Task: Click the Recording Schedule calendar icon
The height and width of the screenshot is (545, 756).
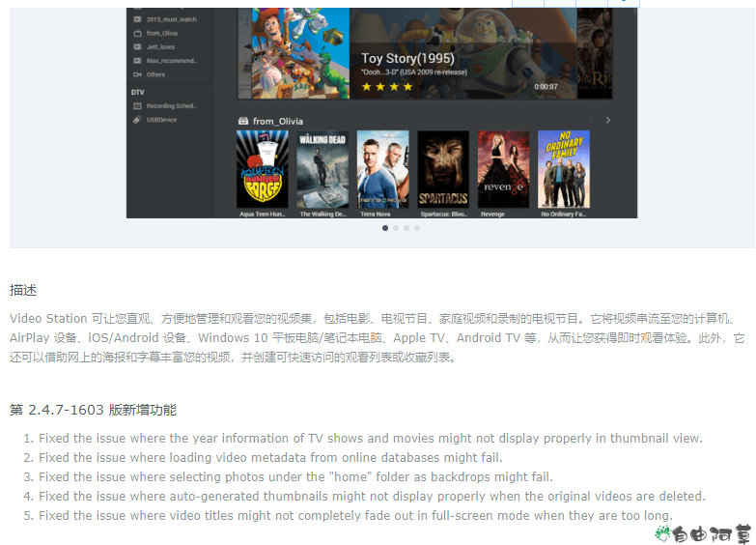Action: pyautogui.click(x=137, y=106)
